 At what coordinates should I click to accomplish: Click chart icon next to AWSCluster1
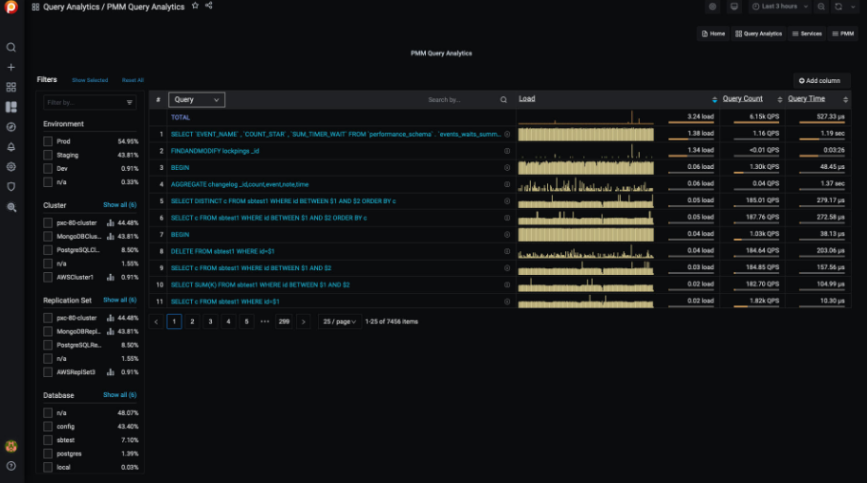[110, 277]
